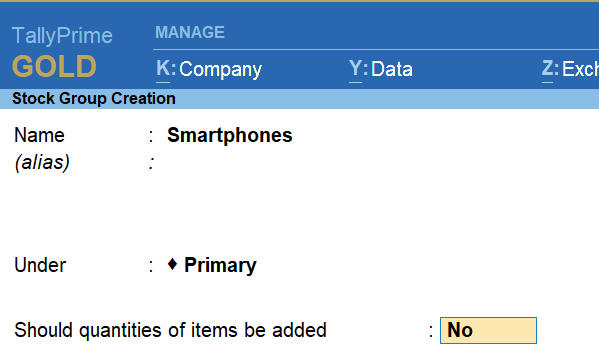Click the Name field containing Smartphones
The image size is (599, 361).
(230, 135)
